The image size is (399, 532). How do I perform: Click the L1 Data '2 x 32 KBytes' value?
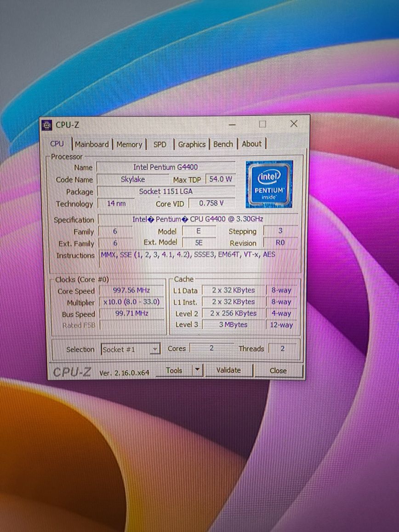click(234, 290)
